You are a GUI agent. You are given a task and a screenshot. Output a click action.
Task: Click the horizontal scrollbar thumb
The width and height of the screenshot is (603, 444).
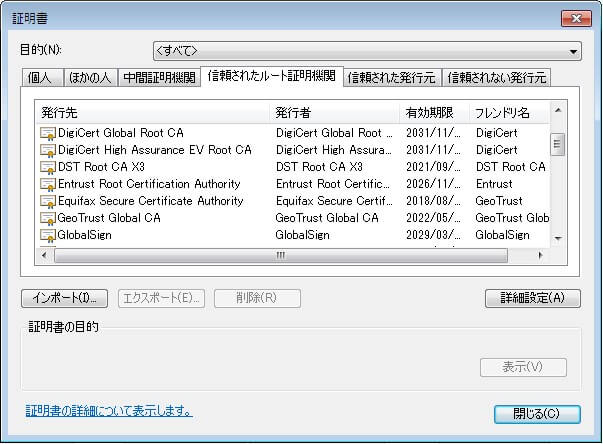[281, 256]
